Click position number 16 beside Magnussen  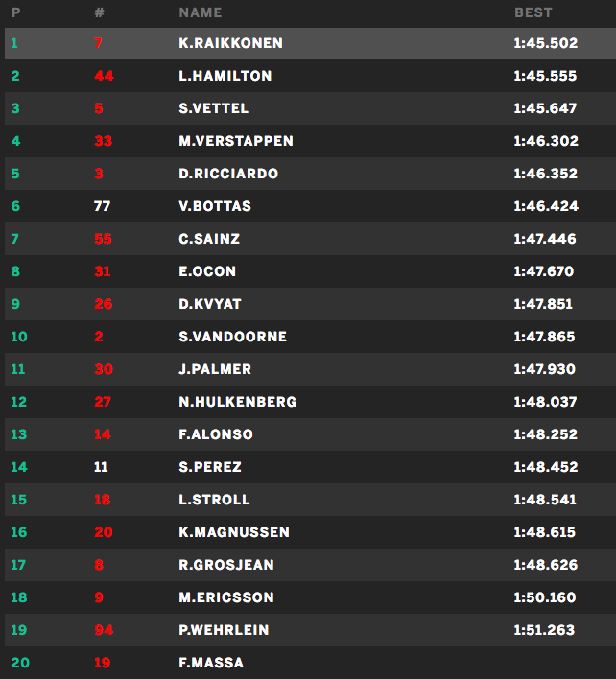pos(18,532)
